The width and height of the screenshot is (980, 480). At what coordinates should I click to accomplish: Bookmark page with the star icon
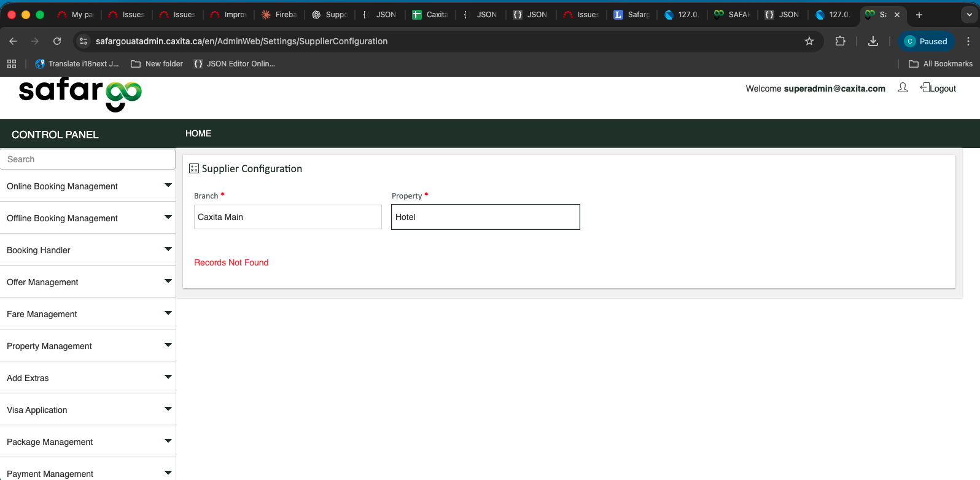tap(809, 41)
